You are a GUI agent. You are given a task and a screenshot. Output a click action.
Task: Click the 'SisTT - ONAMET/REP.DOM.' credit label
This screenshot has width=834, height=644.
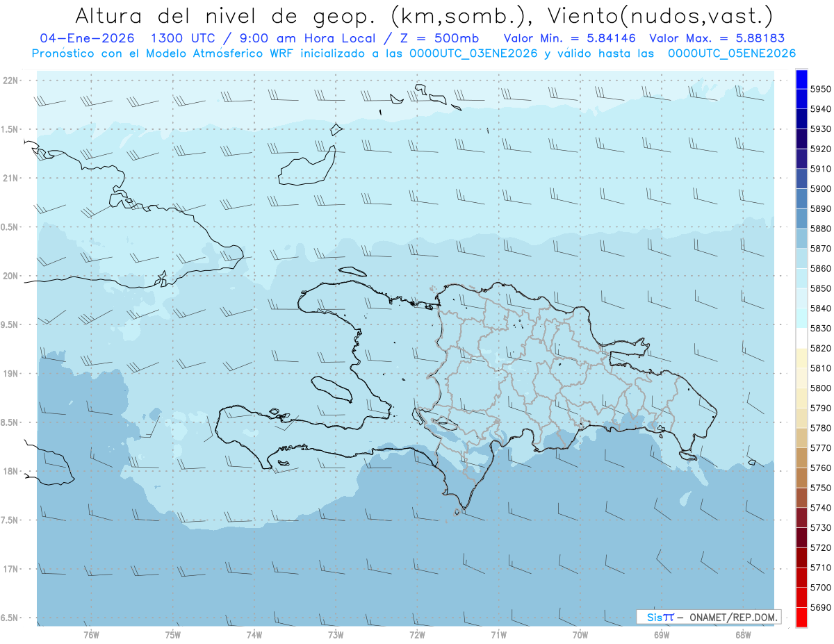click(708, 617)
